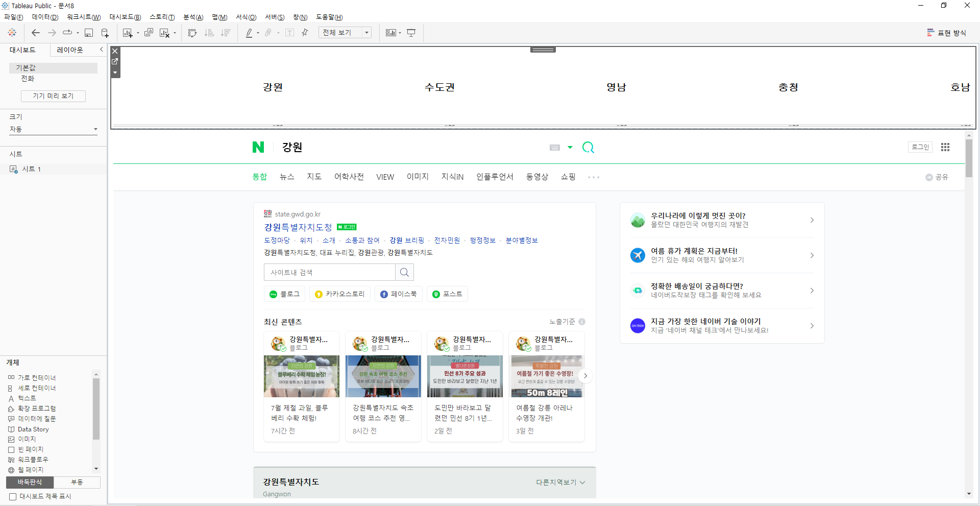Open the 워크시트(W) menu
This screenshot has height=506, width=980.
[x=84, y=17]
